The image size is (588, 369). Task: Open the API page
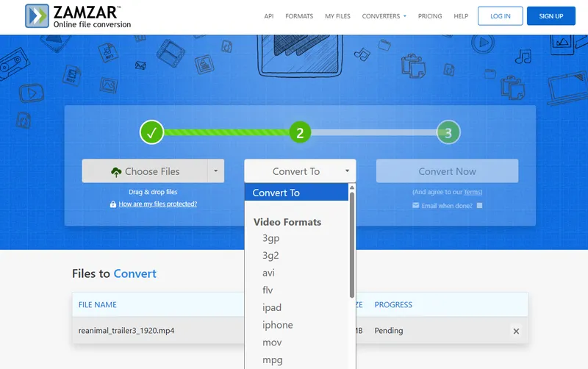269,16
